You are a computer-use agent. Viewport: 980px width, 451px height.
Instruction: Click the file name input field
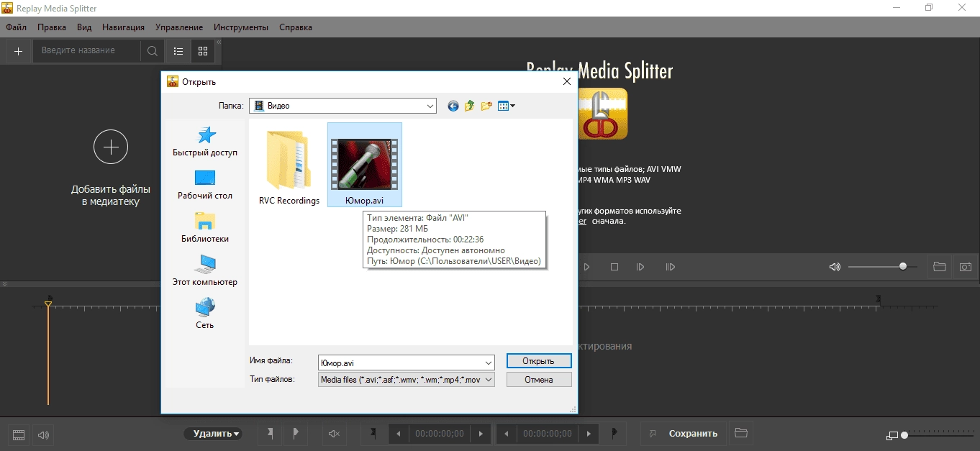click(x=400, y=363)
